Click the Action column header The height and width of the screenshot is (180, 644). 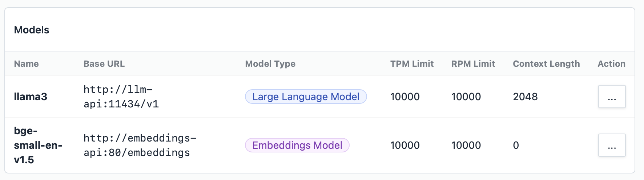click(611, 64)
